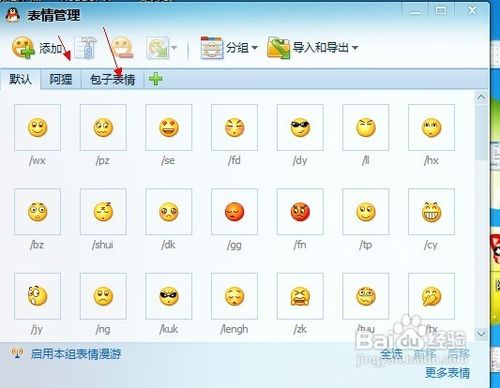Select the /ng sad emoticon
Screen dimensions: 500x388
[x=103, y=296]
